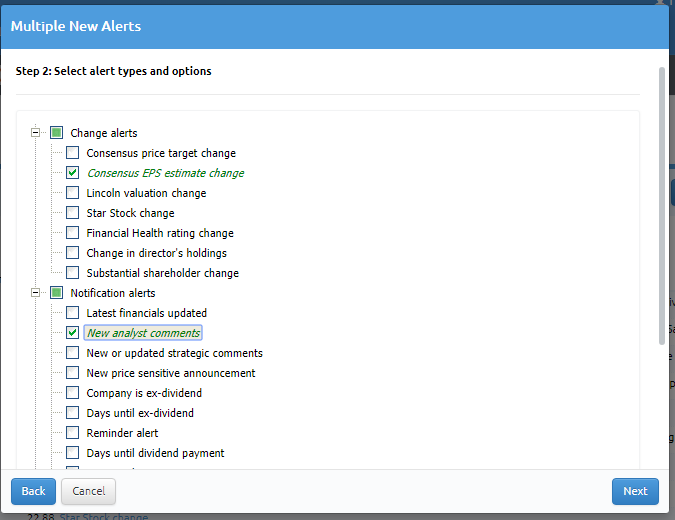The image size is (675, 520).
Task: Enable New price sensitive announcement checkbox
Action: 72,372
